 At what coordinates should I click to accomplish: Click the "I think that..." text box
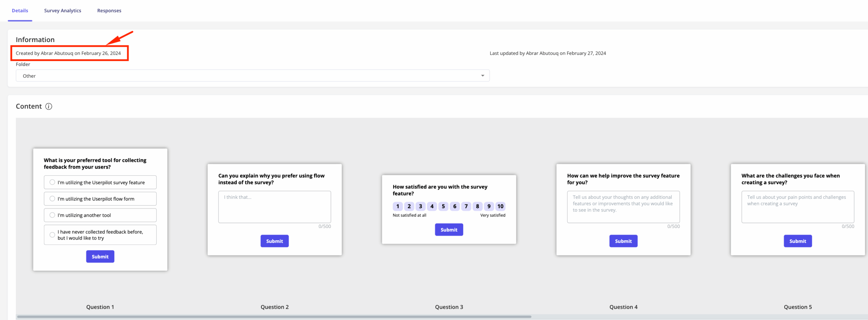[x=274, y=207]
